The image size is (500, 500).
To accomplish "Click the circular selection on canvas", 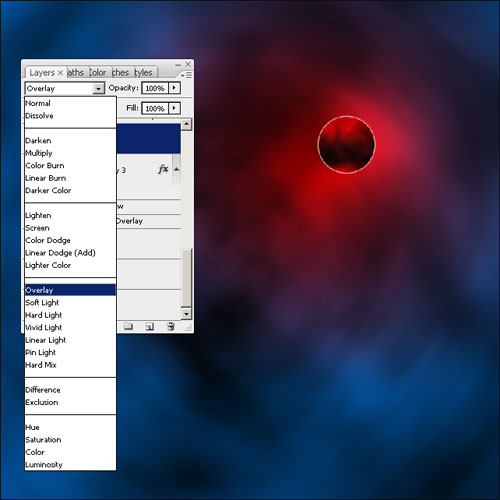I will [346, 144].
